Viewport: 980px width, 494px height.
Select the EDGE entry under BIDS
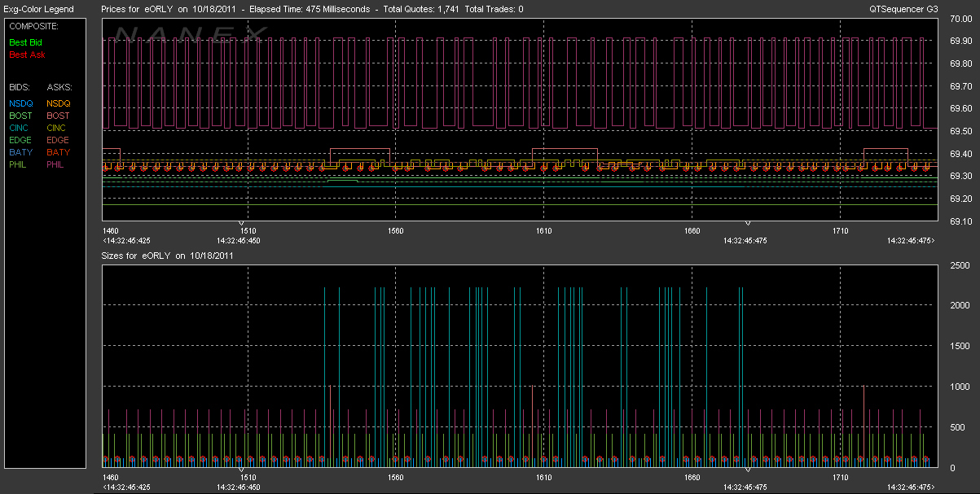[21, 140]
